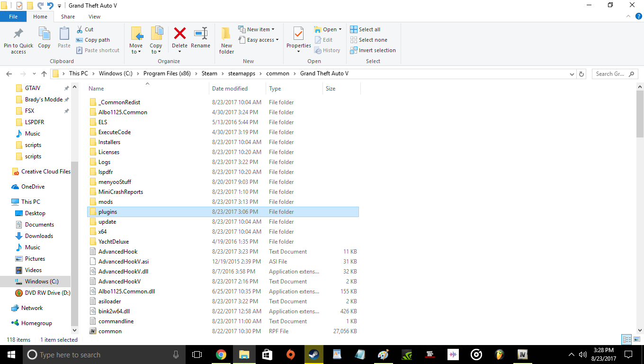Click Copy path in the ribbon
The width and height of the screenshot is (644, 364).
click(93, 40)
